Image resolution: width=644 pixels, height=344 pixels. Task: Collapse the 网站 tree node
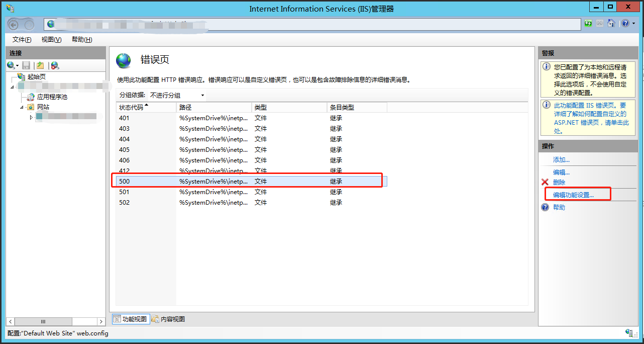click(x=22, y=107)
